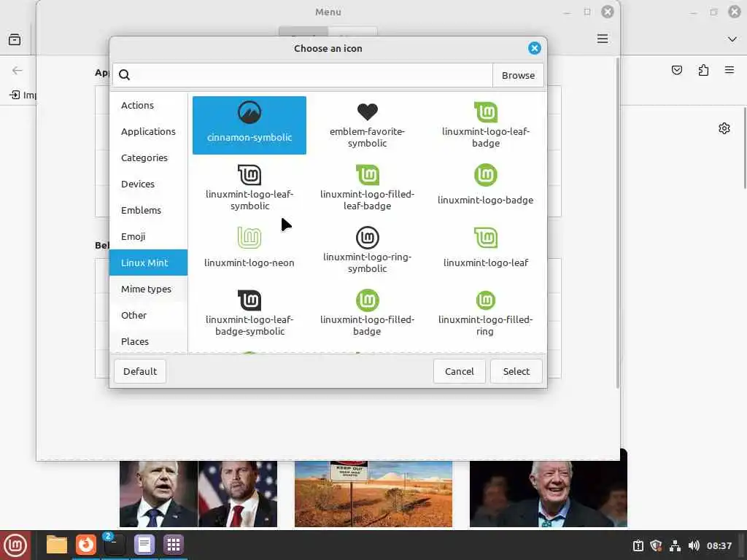Click the clock showing 08:37
747x560 pixels.
click(719, 545)
